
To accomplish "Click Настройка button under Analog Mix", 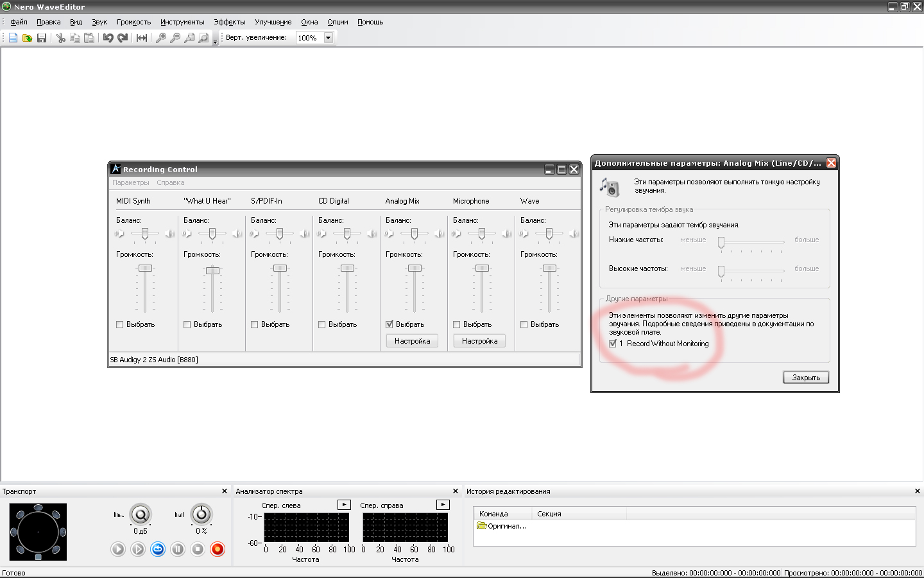I will tap(412, 341).
